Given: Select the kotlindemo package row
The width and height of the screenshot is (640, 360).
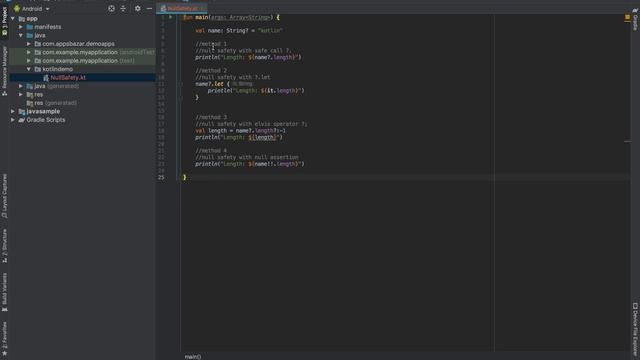Looking at the screenshot, I should (x=82, y=69).
